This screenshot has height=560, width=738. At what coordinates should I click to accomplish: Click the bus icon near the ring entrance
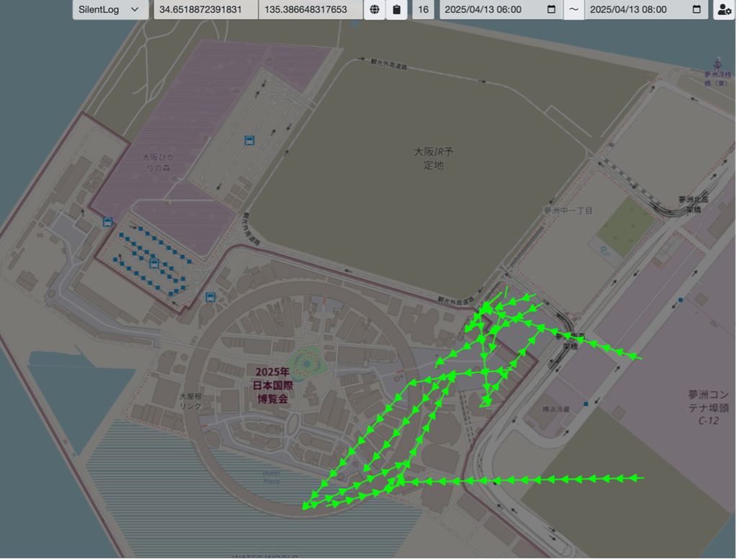coord(210,297)
